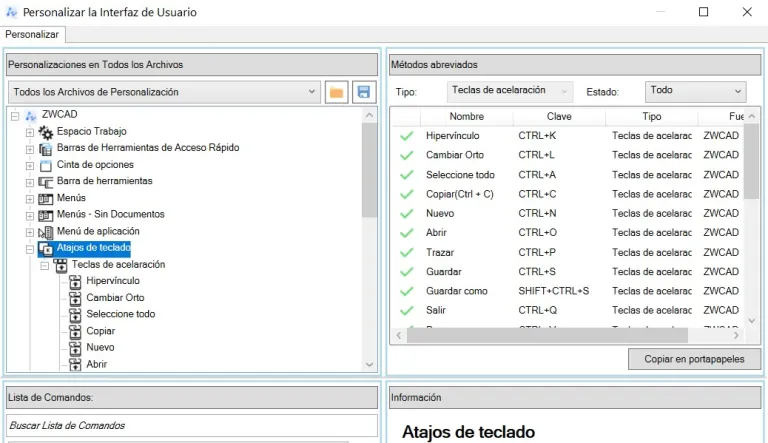Select the Abrir row in shortcuts table
This screenshot has height=443, width=768.
pyautogui.click(x=567, y=233)
